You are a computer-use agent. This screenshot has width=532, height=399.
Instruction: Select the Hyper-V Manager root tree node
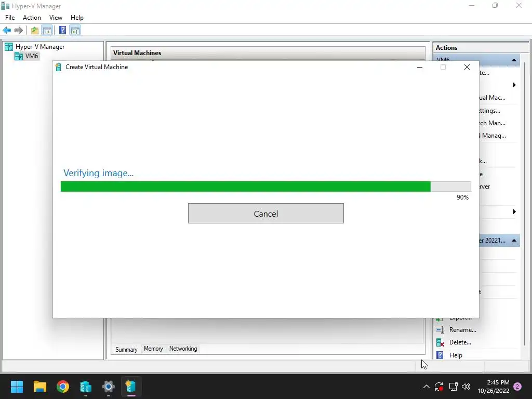pos(39,47)
